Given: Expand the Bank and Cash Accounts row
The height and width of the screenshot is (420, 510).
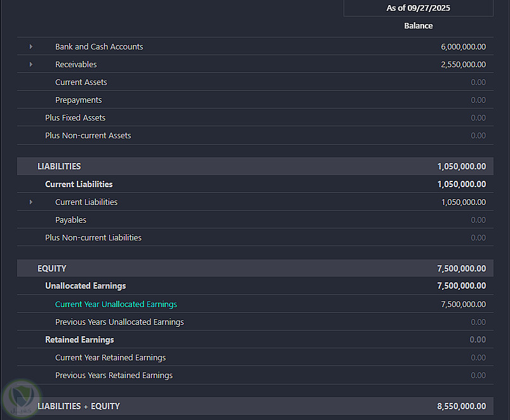Looking at the screenshot, I should pos(30,47).
